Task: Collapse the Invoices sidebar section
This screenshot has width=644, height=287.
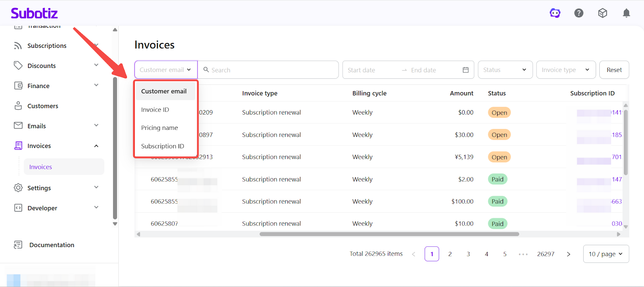Action: tap(96, 146)
